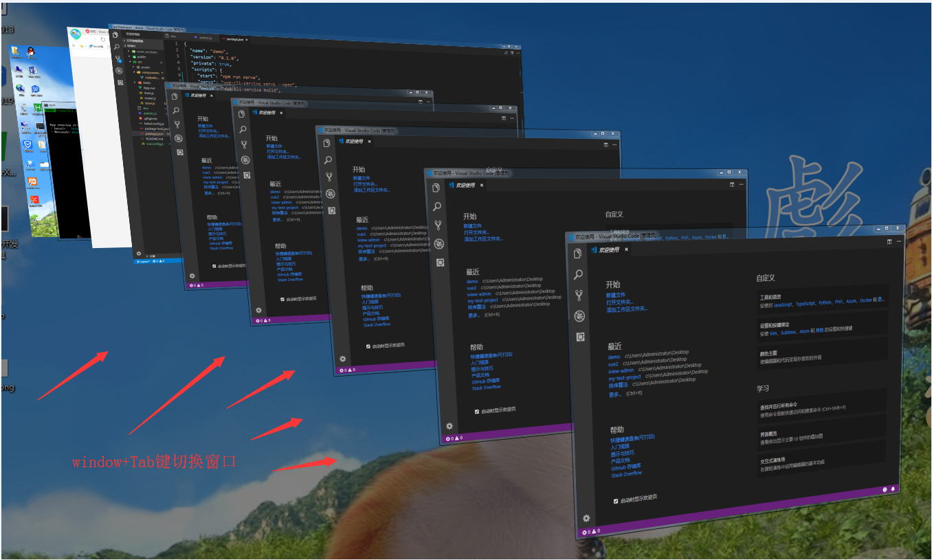932x560 pixels.
Task: Close the 欢迎使用 tab in the second window
Action: point(481,185)
